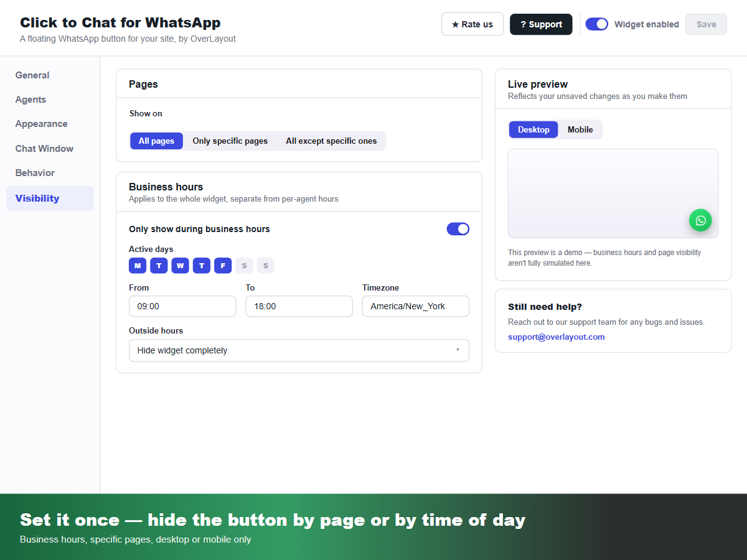Viewport: 747px width, 560px height.
Task: Toggle the first T (Tuesday) active day
Action: tap(159, 266)
